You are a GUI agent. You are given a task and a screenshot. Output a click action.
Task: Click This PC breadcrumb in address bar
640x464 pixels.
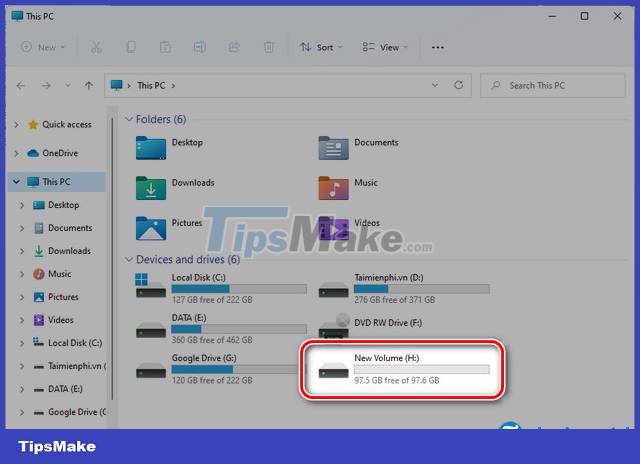(151, 85)
